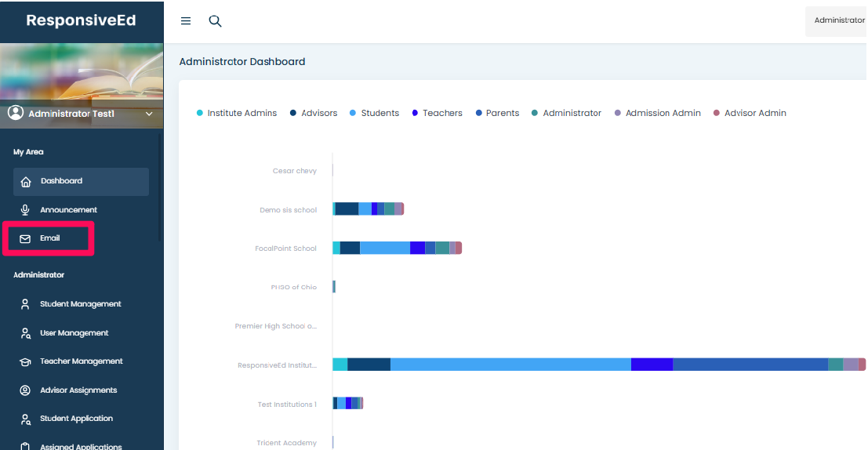Open Student Application menu item
Image resolution: width=868 pixels, height=450 pixels.
(x=76, y=419)
